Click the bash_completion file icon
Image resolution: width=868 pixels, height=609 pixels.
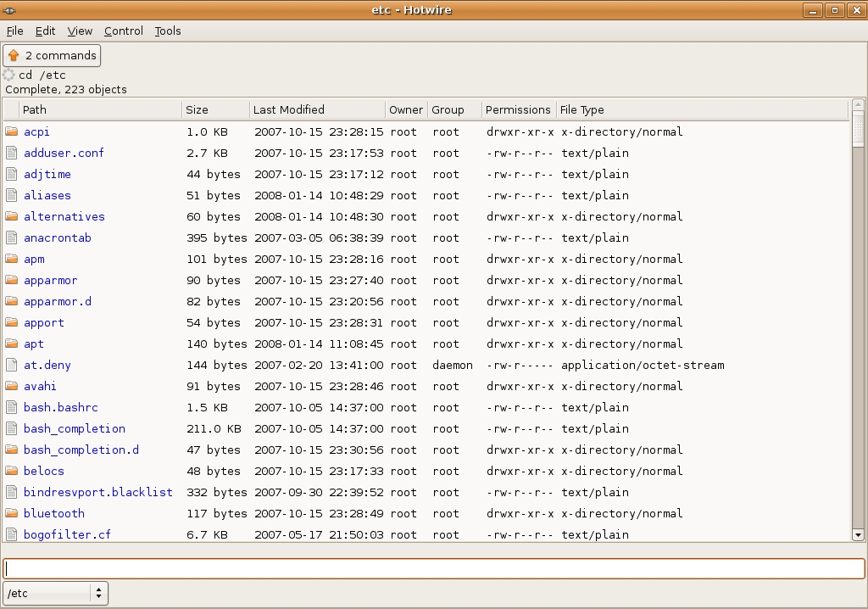coord(12,428)
